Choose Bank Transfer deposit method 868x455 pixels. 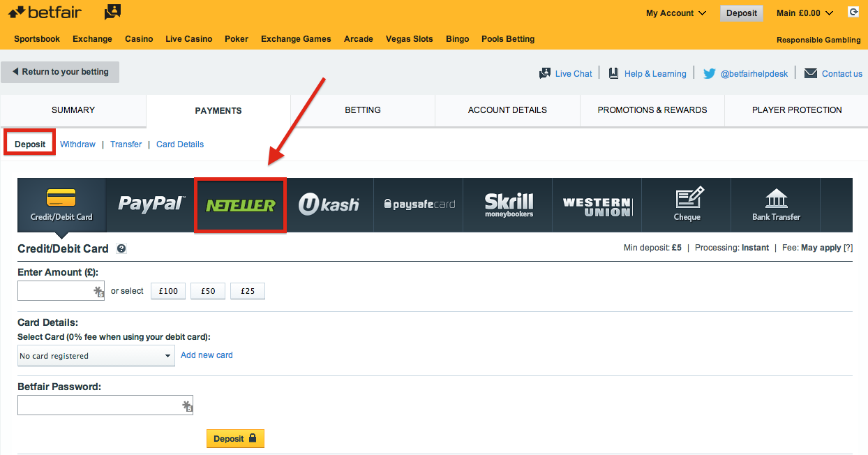[776, 204]
